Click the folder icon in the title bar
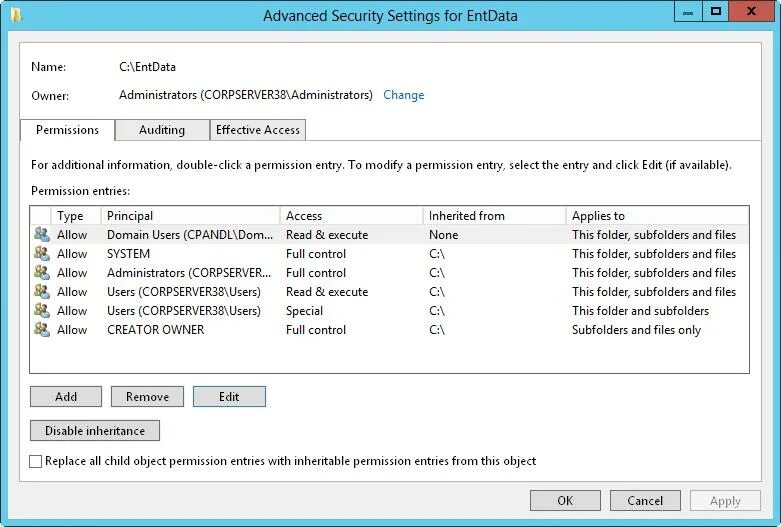The width and height of the screenshot is (781, 527). pyautogui.click(x=16, y=15)
